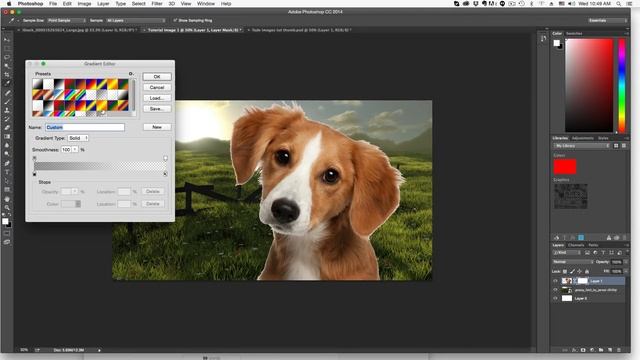The image size is (640, 360).
Task: Add layer style fx icon in Layers panel
Action: pyautogui.click(x=574, y=350)
